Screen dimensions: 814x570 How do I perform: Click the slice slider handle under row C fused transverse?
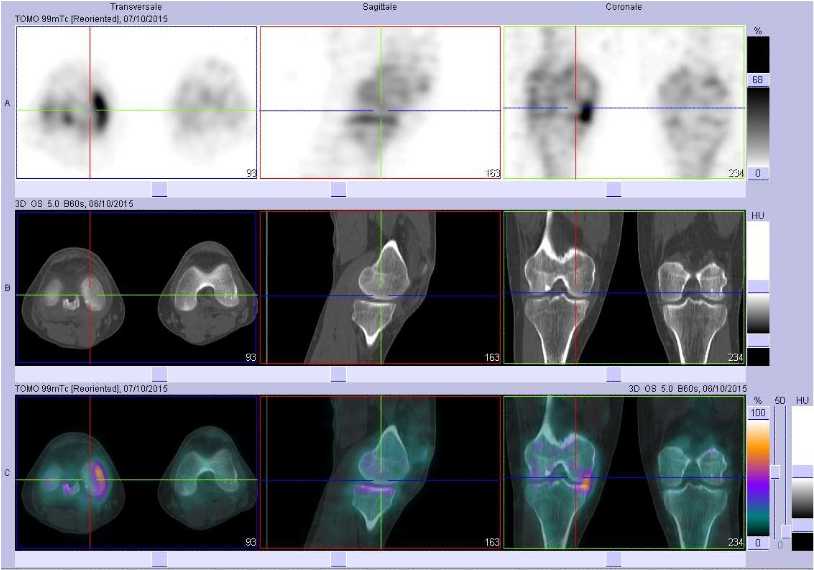(x=159, y=560)
